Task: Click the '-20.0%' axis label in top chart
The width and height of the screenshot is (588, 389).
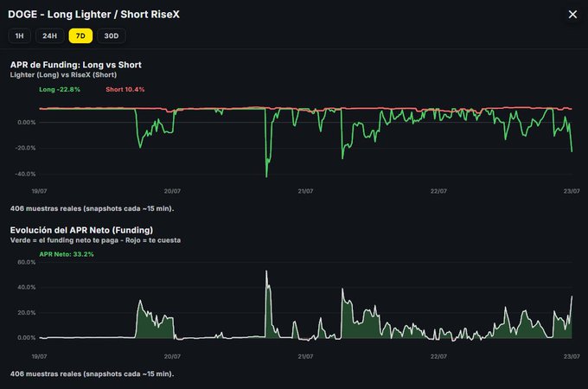Action: tap(25, 148)
